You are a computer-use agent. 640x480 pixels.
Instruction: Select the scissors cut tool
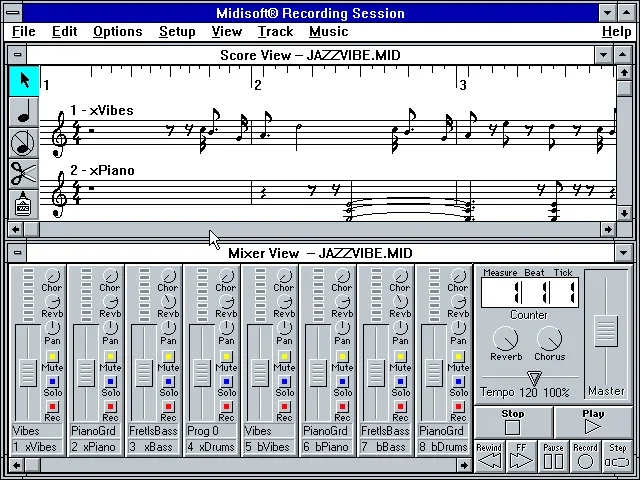coord(24,174)
